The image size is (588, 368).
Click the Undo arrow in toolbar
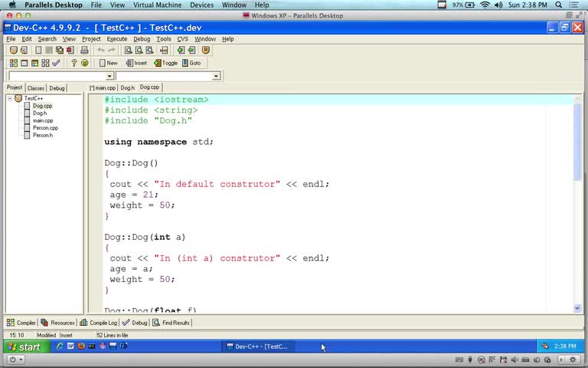(x=101, y=50)
